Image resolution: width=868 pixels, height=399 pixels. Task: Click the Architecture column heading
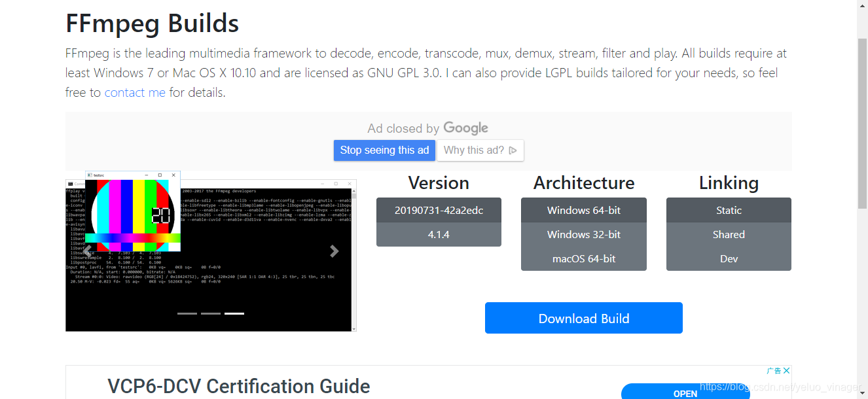[x=584, y=182]
